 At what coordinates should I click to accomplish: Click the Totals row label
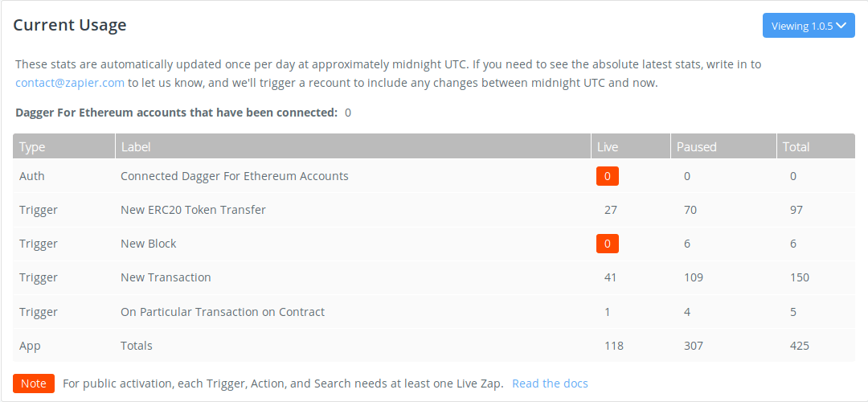(x=137, y=346)
